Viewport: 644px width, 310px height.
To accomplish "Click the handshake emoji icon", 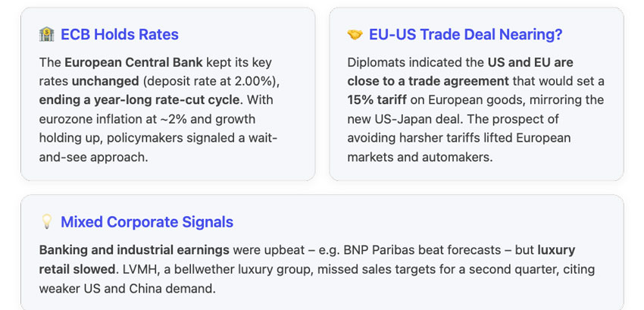I will point(355,35).
